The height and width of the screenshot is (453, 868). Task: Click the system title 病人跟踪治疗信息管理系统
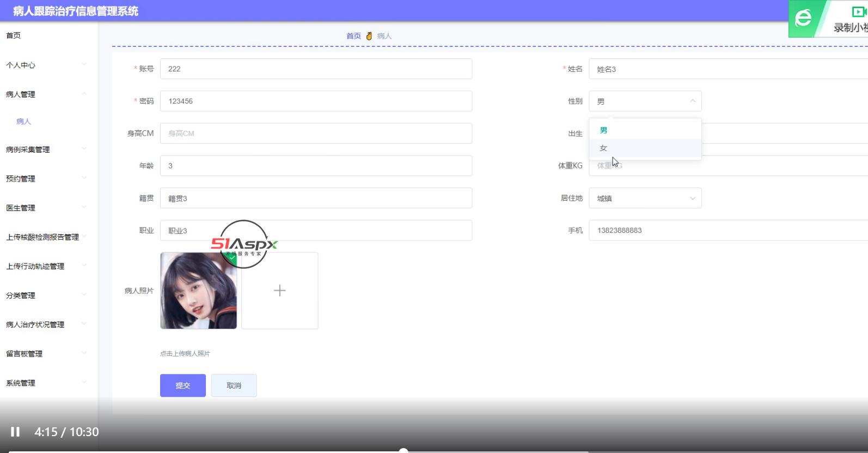coord(76,11)
